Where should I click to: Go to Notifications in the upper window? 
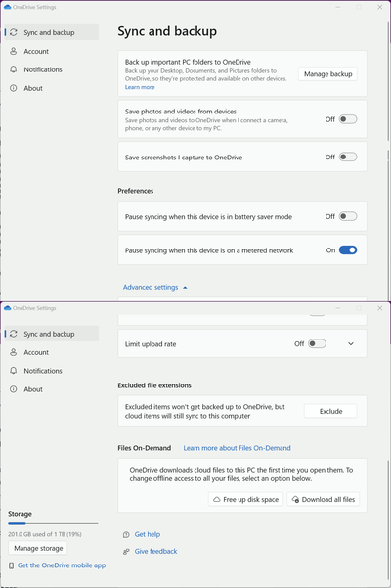[x=52, y=69]
